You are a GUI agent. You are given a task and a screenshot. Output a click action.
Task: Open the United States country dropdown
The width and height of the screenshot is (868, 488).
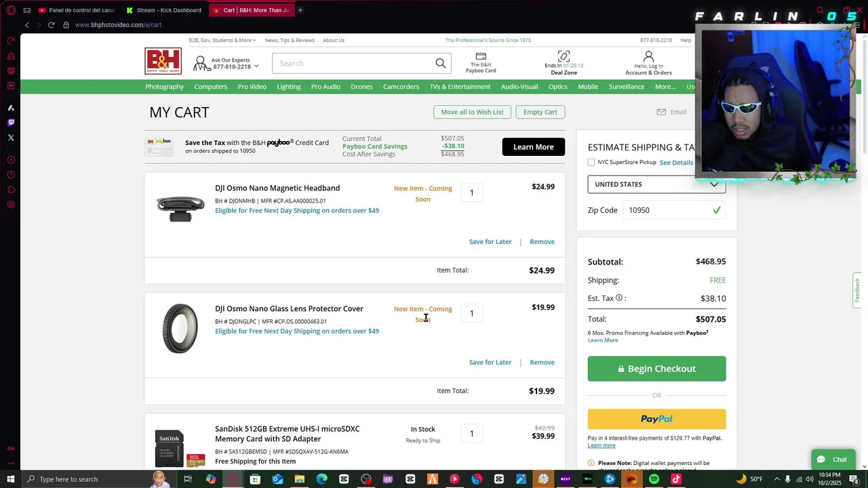(x=656, y=184)
